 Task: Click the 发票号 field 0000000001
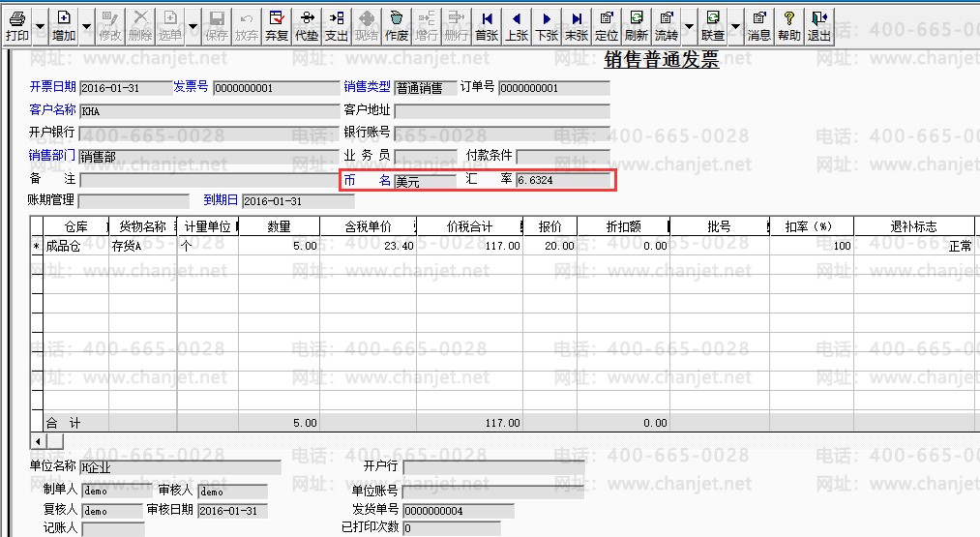tap(277, 88)
